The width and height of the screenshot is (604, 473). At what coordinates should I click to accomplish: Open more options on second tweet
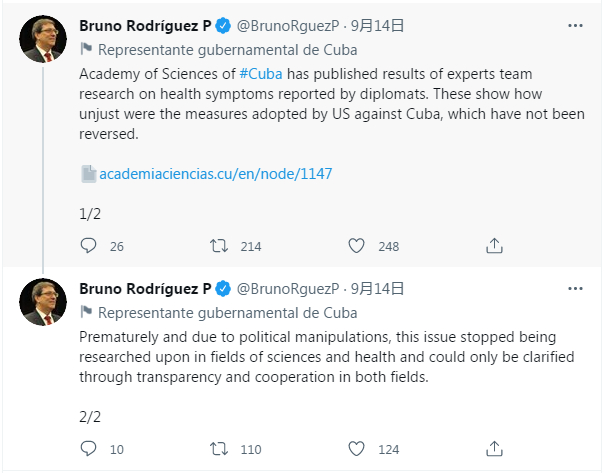click(x=575, y=288)
